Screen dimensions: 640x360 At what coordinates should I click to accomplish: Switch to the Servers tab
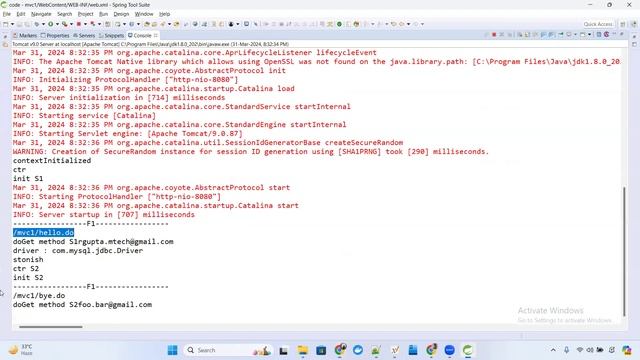pos(84,36)
